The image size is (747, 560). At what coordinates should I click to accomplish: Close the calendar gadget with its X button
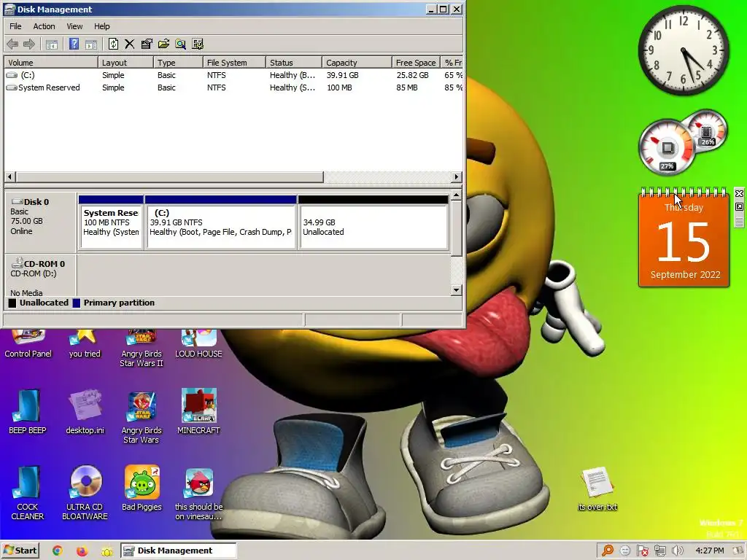[x=740, y=194]
